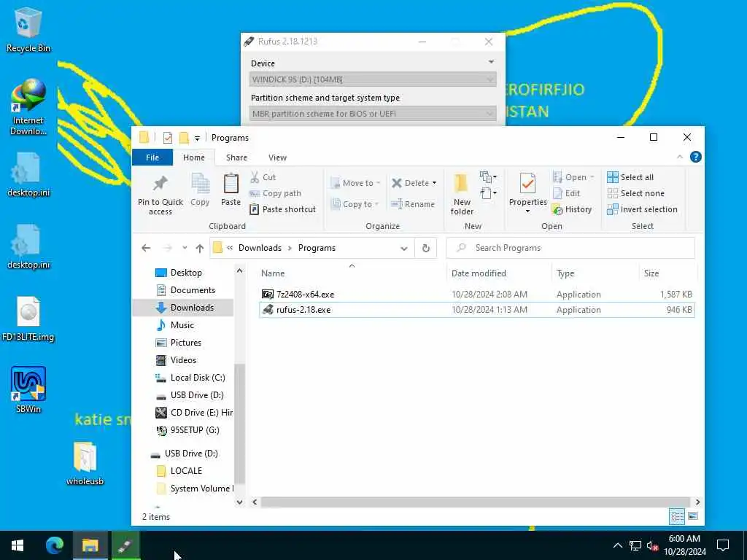Click the Rufus taskbar button
The width and height of the screenshot is (747, 560).
[125, 545]
